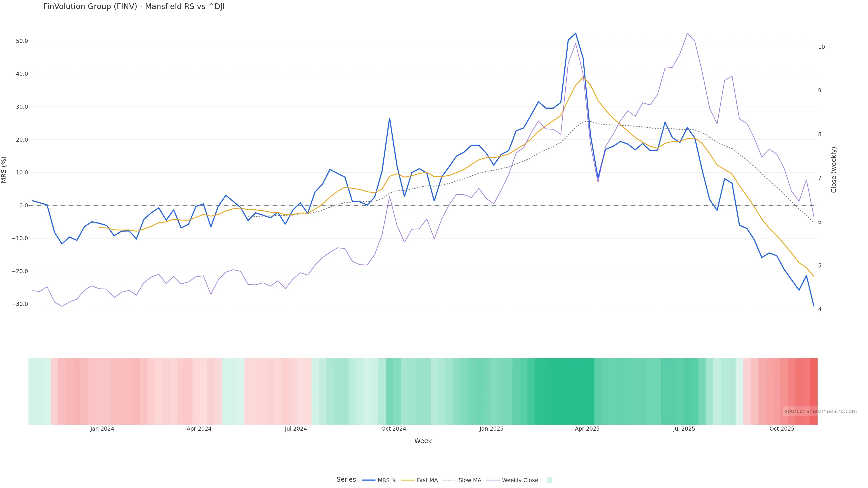
Task: Click the Series legend title
Action: click(x=346, y=480)
